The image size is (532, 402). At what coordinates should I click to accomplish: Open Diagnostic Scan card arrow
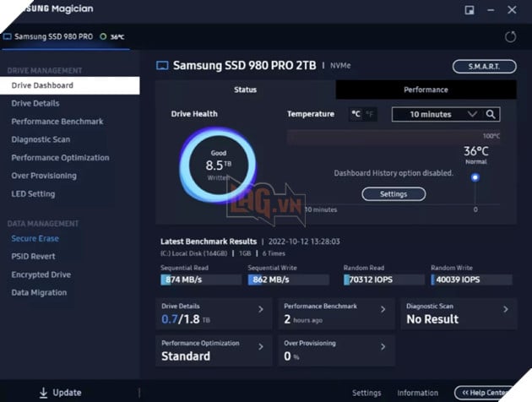pyautogui.click(x=506, y=309)
